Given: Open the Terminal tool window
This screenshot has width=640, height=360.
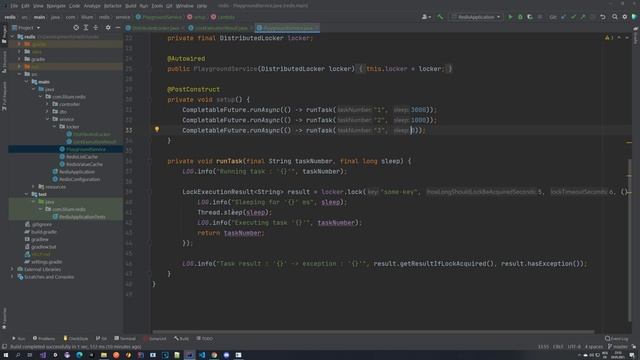Looking at the screenshot, I should (125, 338).
